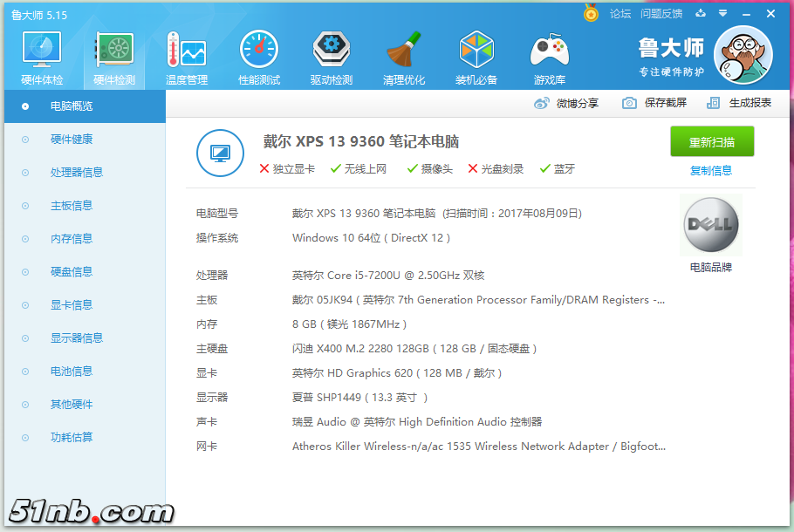Open the 问题反馈 feedback link
The image size is (794, 532).
click(661, 14)
